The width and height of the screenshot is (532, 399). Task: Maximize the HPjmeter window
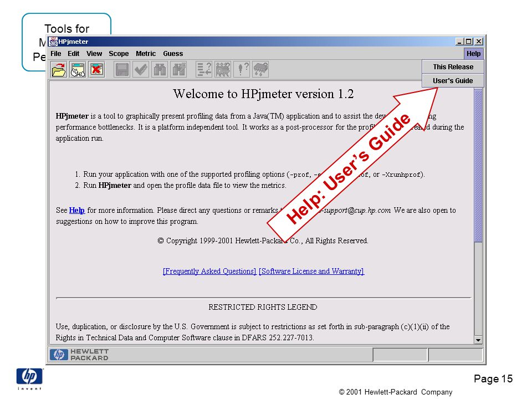coord(469,42)
